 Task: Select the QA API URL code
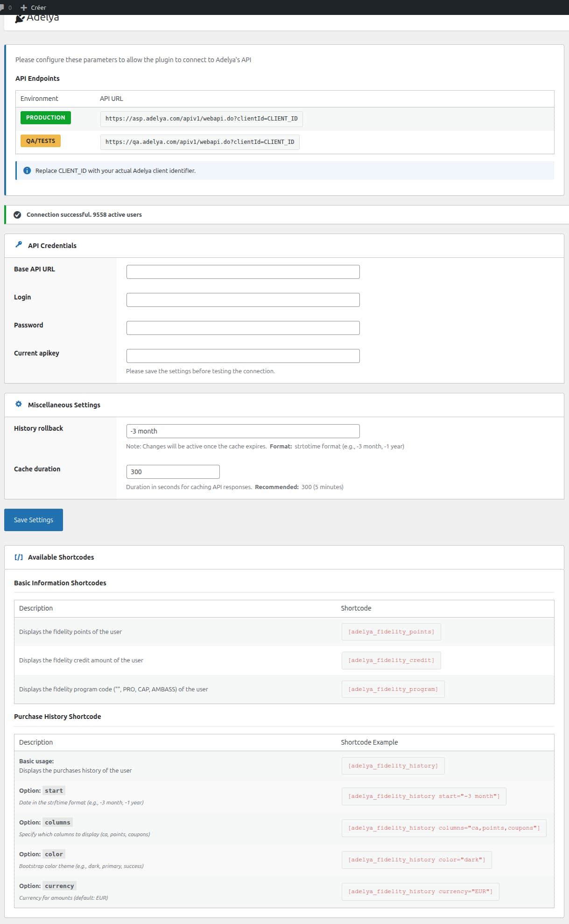(x=200, y=142)
